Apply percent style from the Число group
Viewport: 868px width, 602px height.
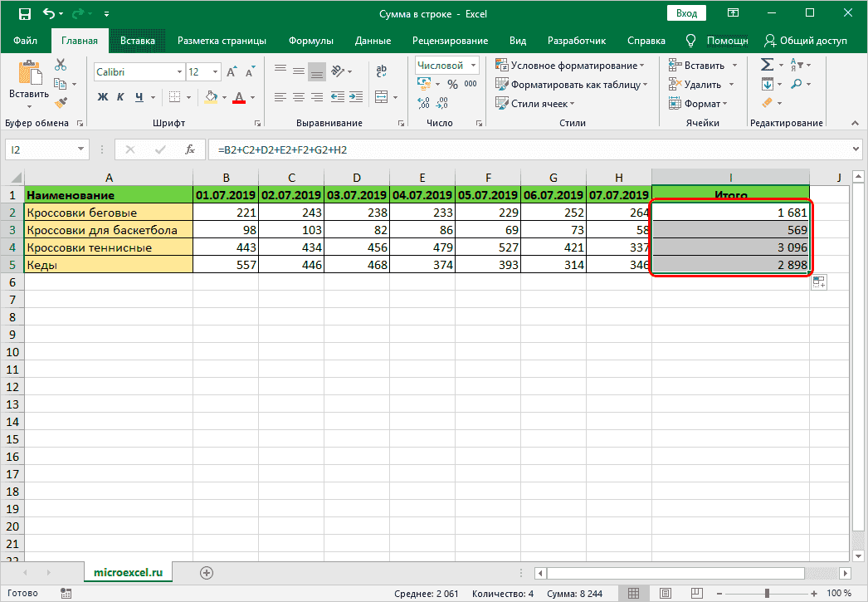pos(451,83)
